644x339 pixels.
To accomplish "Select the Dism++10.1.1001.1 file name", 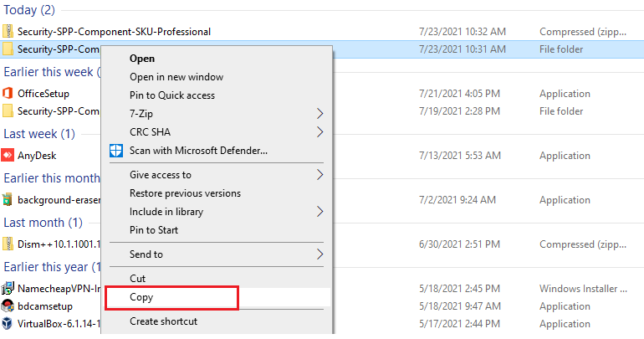I will click(x=59, y=244).
